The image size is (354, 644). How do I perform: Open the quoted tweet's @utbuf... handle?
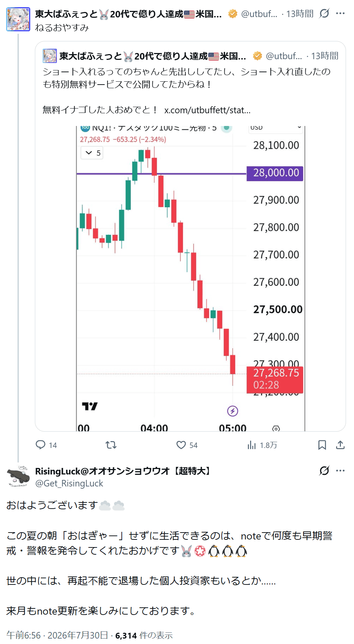click(x=284, y=56)
